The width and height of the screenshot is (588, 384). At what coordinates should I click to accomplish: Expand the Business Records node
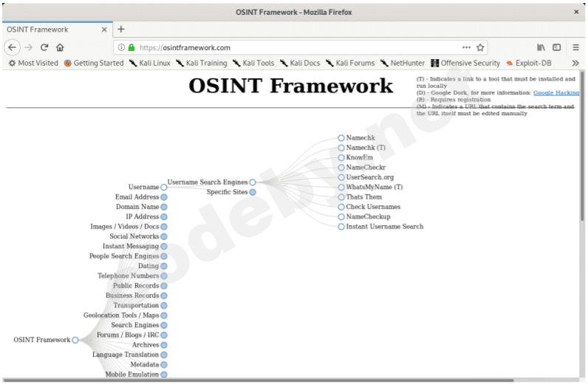tap(164, 296)
